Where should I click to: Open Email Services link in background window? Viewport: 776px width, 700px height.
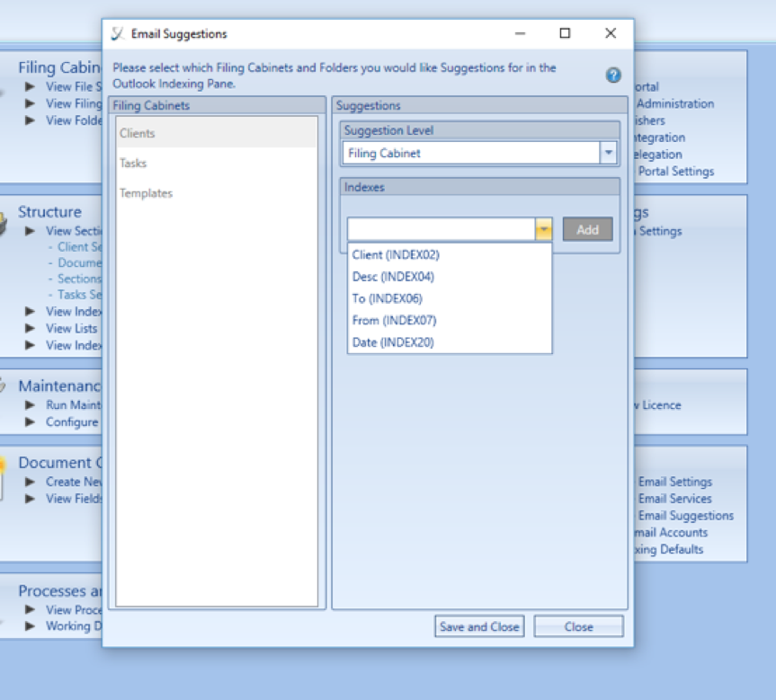674,498
